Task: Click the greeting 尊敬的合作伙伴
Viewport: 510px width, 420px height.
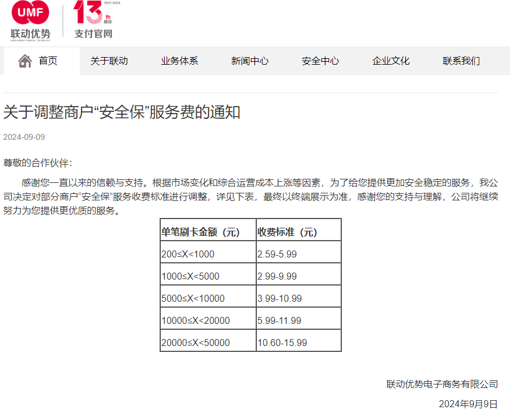Action: (38, 163)
